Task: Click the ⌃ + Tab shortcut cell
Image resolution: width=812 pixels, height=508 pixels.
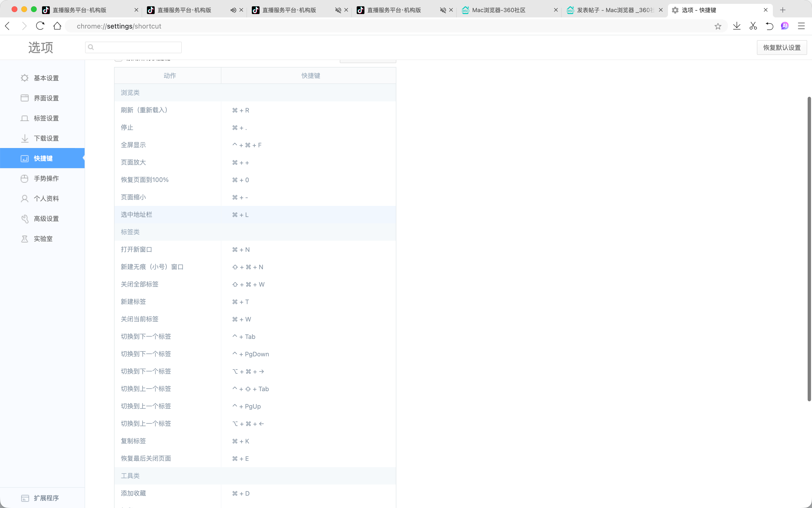Action: [244, 337]
